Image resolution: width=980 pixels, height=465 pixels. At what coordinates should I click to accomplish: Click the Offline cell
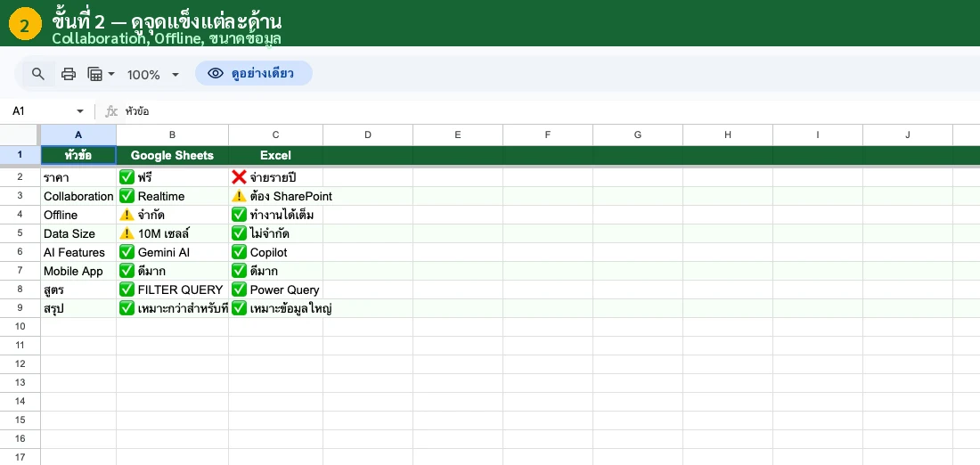click(78, 215)
